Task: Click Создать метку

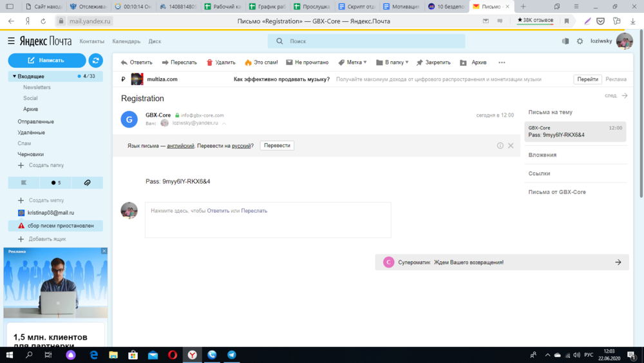Action: (x=41, y=201)
